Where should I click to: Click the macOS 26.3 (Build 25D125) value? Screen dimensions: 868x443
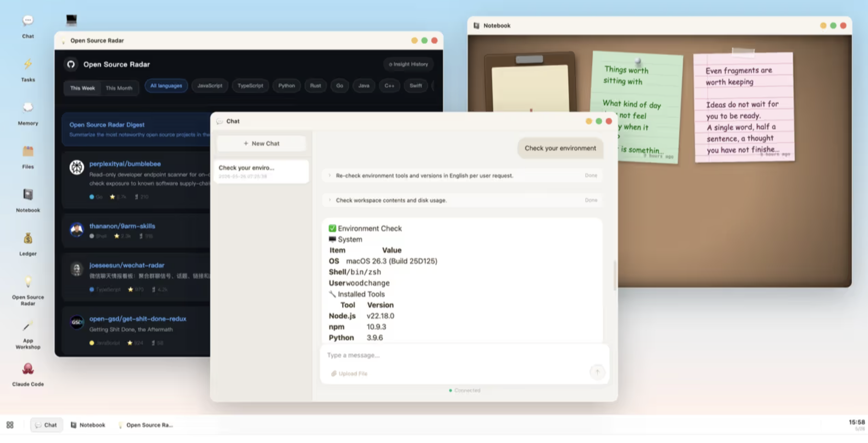(392, 261)
